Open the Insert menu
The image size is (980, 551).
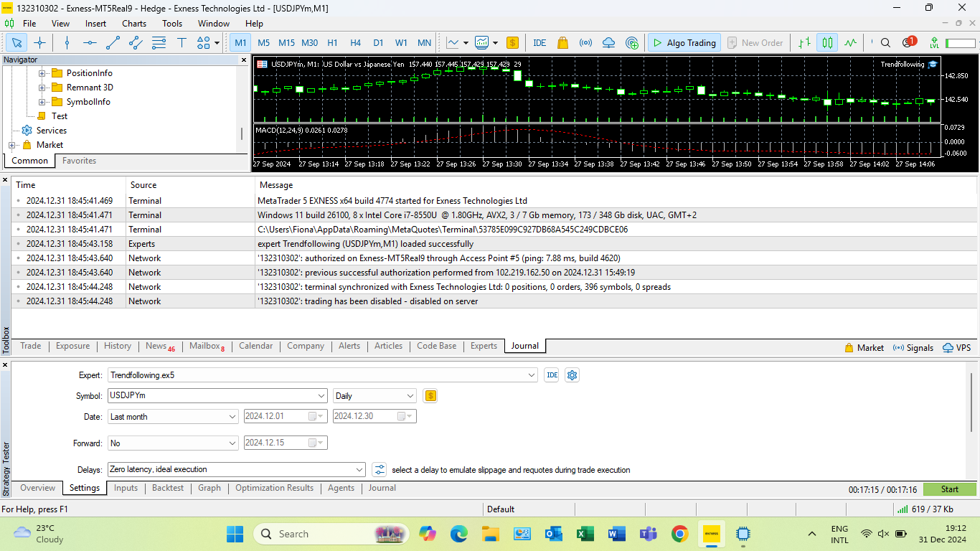[x=95, y=24]
